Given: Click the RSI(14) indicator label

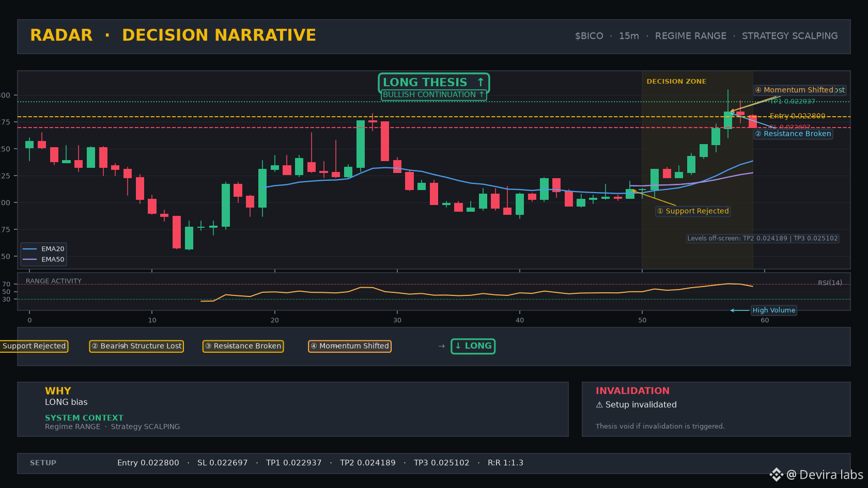Looking at the screenshot, I should tap(830, 282).
